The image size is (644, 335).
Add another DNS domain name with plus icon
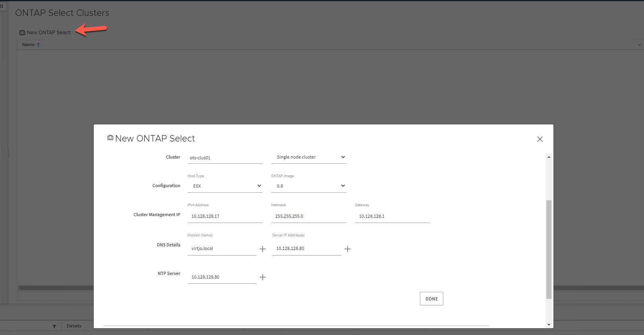262,249
